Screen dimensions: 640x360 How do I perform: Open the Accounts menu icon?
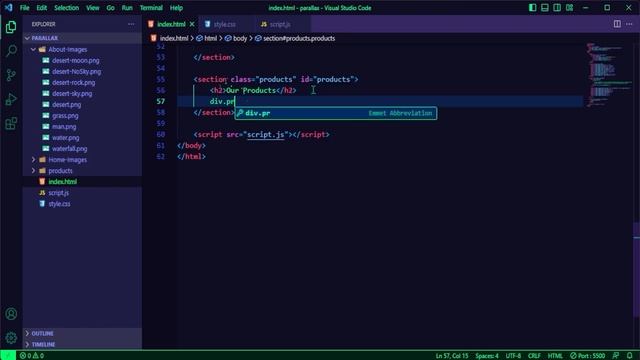tap(11, 313)
